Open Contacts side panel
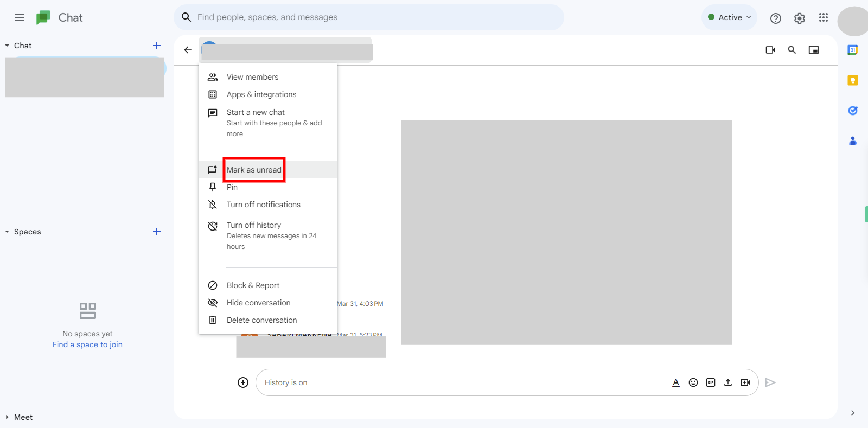Image resolution: width=868 pixels, height=428 pixels. pos(853,141)
